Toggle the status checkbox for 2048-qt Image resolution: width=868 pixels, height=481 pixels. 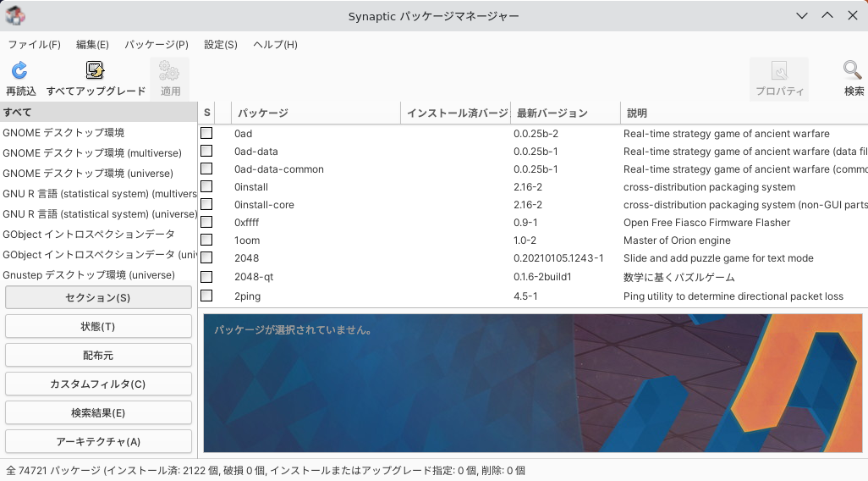tap(206, 276)
